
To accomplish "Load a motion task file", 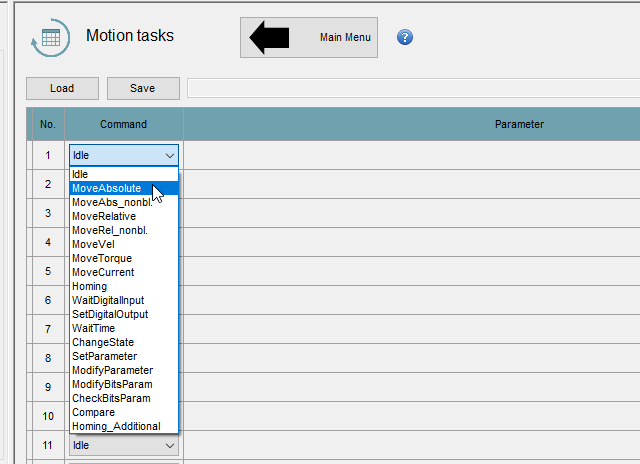I will [x=62, y=88].
